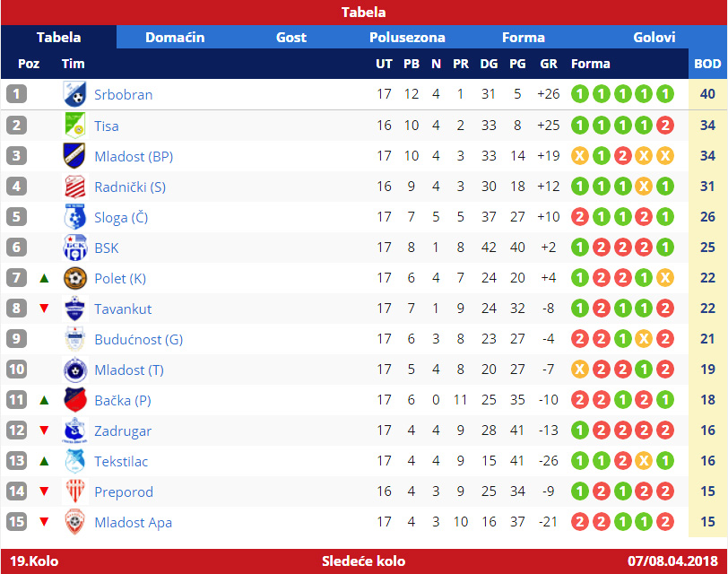
Task: Select the Polusezona tab
Action: click(407, 37)
